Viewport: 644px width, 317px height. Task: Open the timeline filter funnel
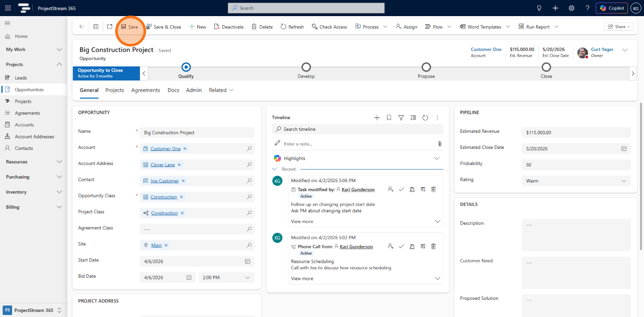click(401, 118)
